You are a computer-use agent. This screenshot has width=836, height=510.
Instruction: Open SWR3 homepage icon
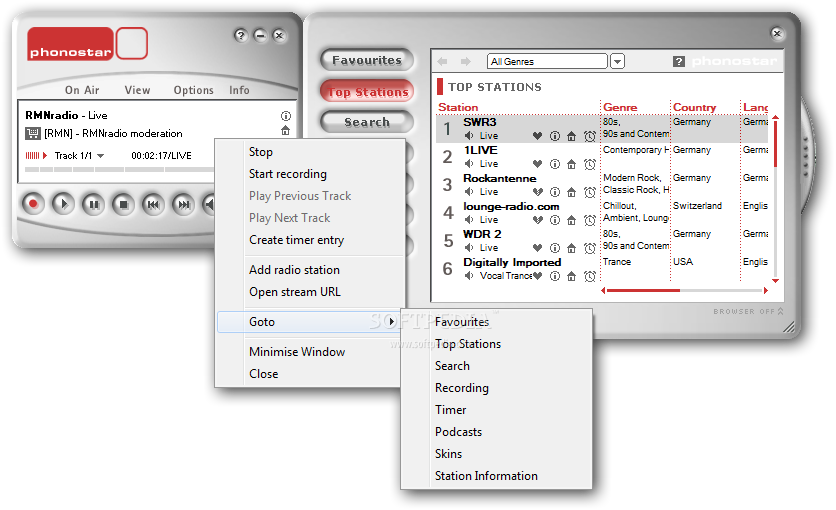[572, 136]
